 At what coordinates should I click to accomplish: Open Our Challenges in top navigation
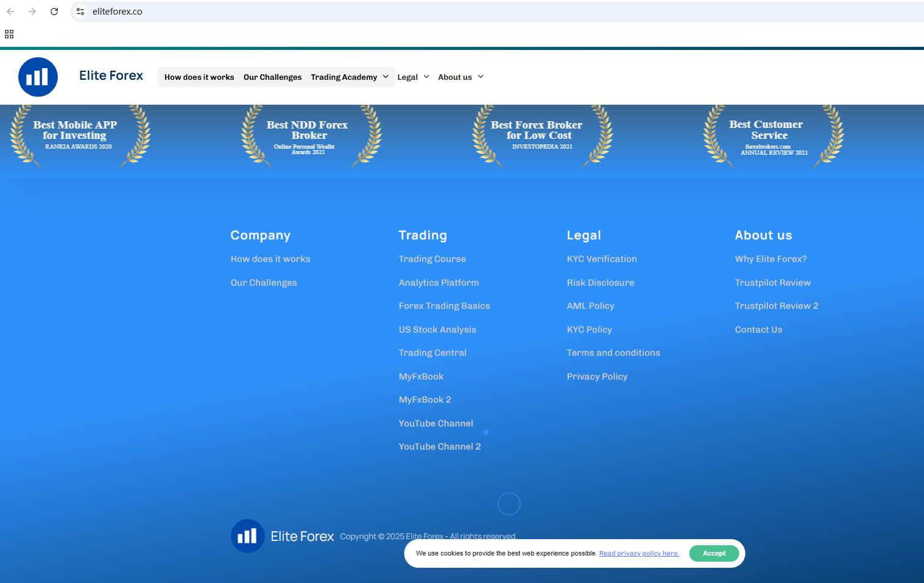(x=272, y=77)
